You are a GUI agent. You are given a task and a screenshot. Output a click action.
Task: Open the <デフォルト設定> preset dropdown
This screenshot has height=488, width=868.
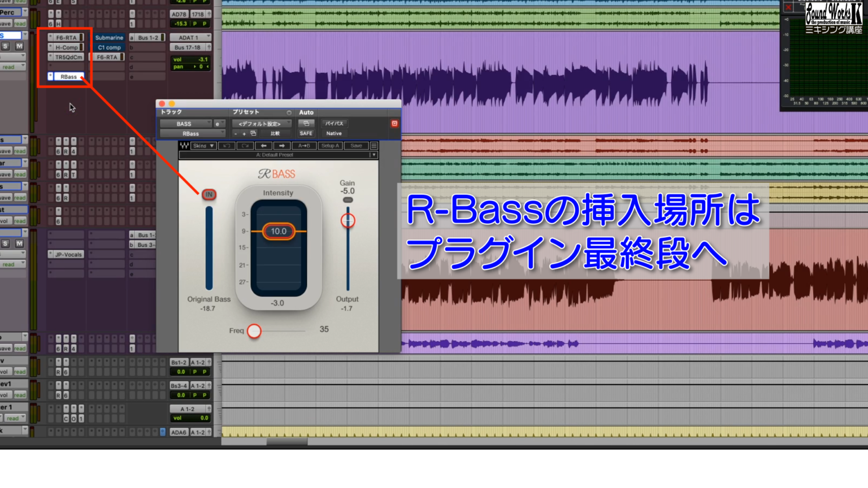[261, 123]
